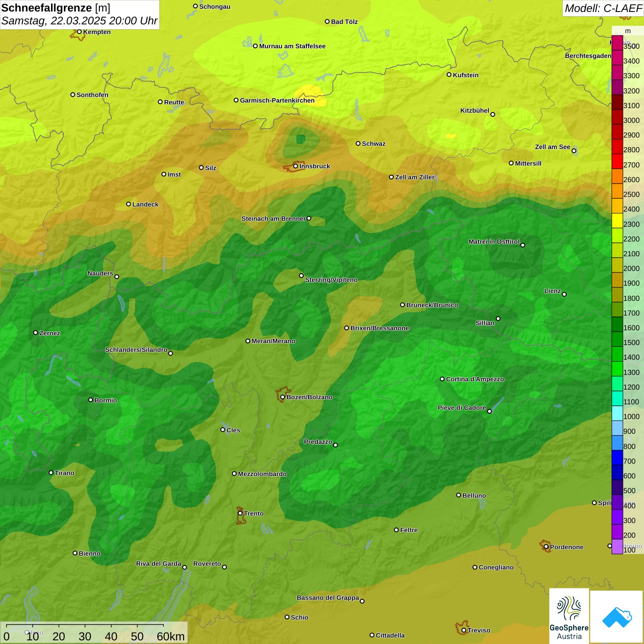Select the Pordenone city marker
This screenshot has height=644, width=644.
pyautogui.click(x=546, y=547)
